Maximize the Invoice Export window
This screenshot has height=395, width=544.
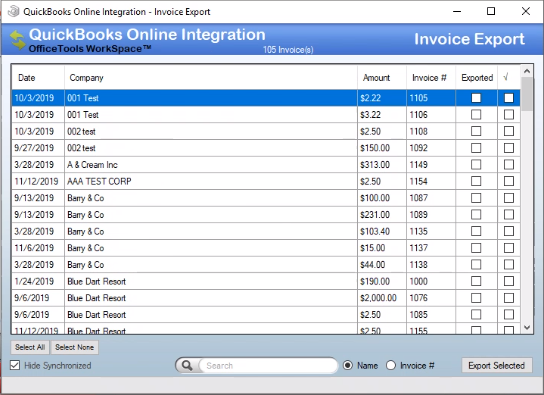[491, 11]
